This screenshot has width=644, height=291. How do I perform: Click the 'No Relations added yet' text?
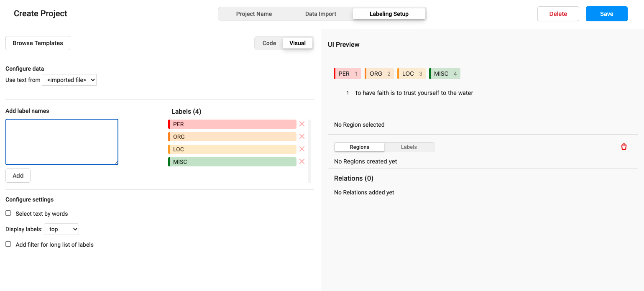coord(364,192)
